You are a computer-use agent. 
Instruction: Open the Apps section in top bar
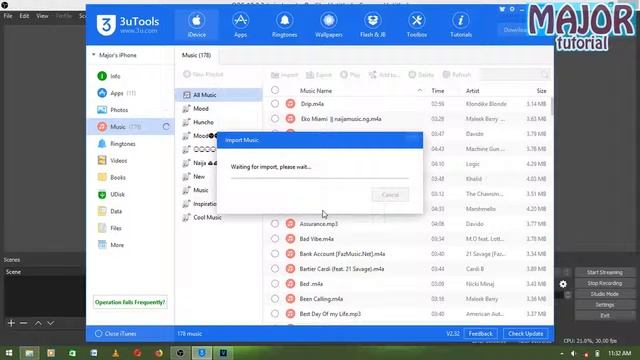(240, 25)
